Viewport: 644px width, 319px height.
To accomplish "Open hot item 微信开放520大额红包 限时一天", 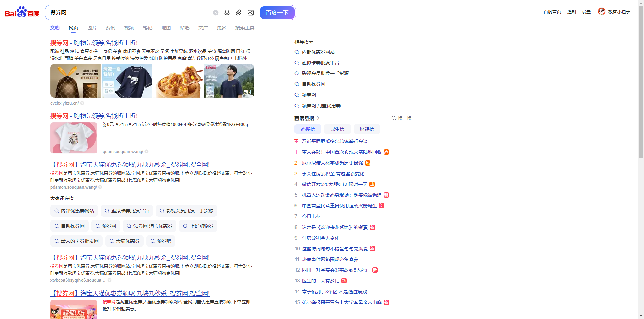I will pyautogui.click(x=335, y=184).
